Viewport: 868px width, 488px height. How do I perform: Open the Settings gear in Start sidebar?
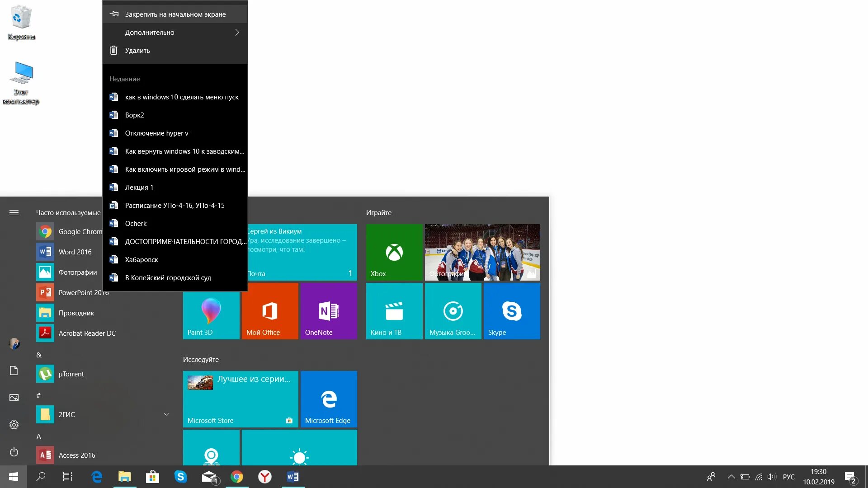[14, 425]
